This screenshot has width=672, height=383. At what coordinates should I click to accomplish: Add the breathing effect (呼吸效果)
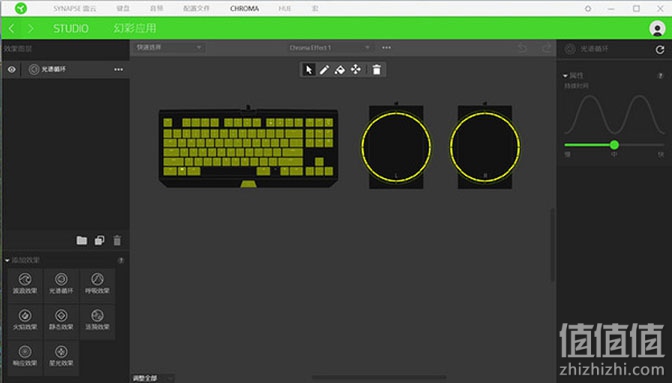(97, 283)
